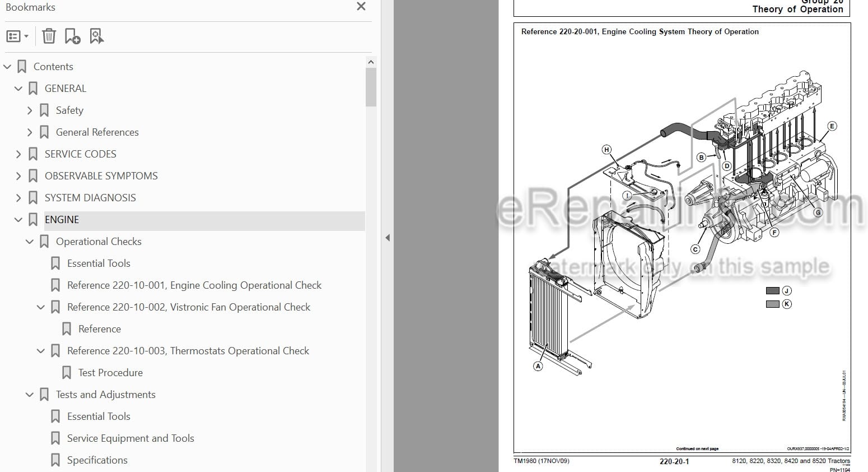Expand the OBSERVABLE SYMPTOMS bookmark
The width and height of the screenshot is (868, 472).
pos(18,176)
